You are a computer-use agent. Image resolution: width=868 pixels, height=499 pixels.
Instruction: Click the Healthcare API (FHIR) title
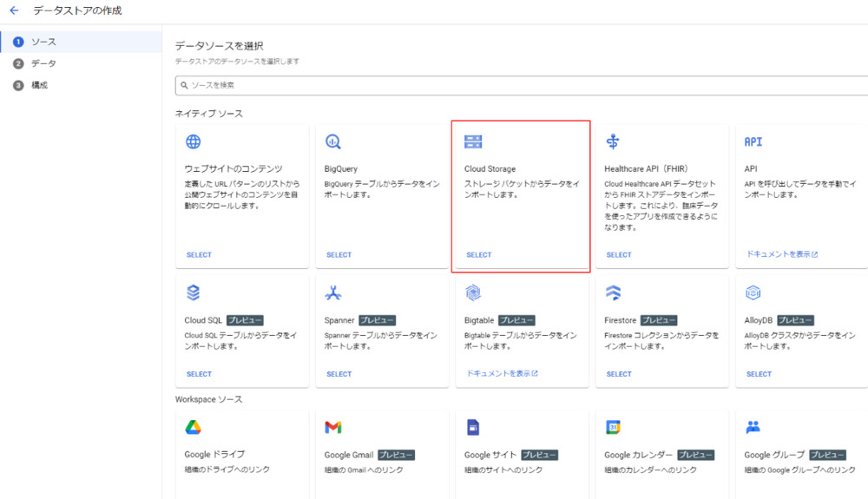pyautogui.click(x=646, y=168)
